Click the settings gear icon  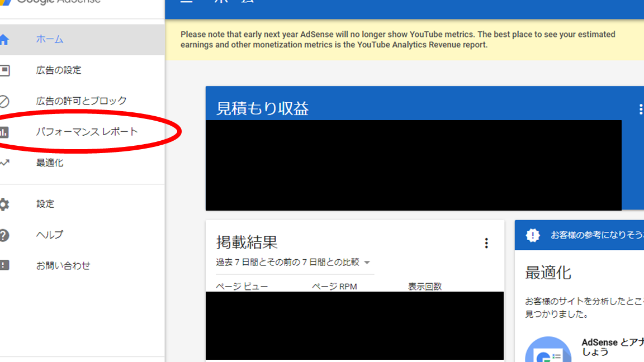[4, 204]
